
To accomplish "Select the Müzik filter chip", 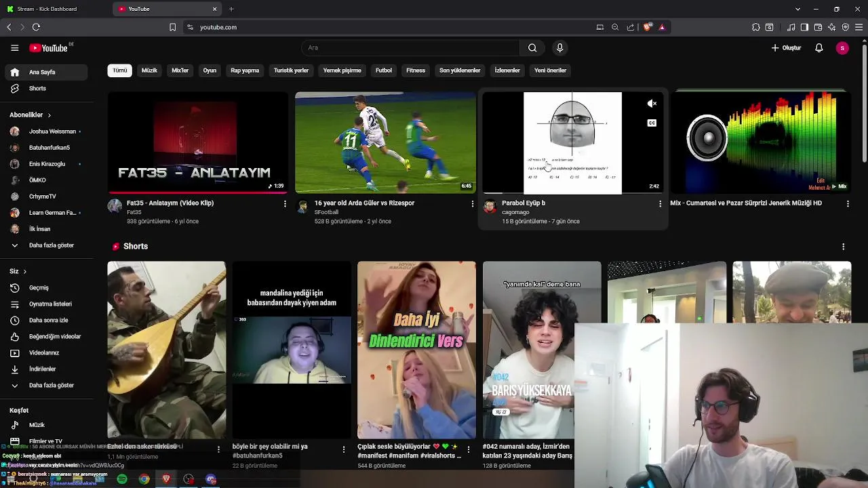I will pos(149,70).
